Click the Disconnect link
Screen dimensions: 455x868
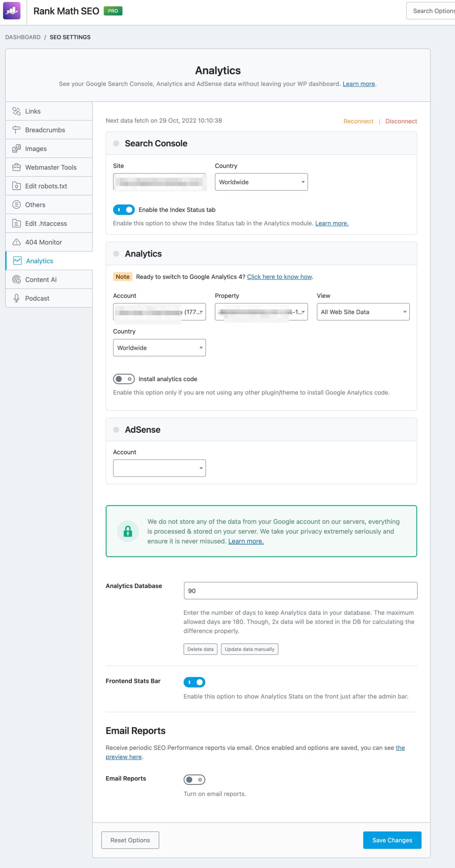(x=401, y=121)
